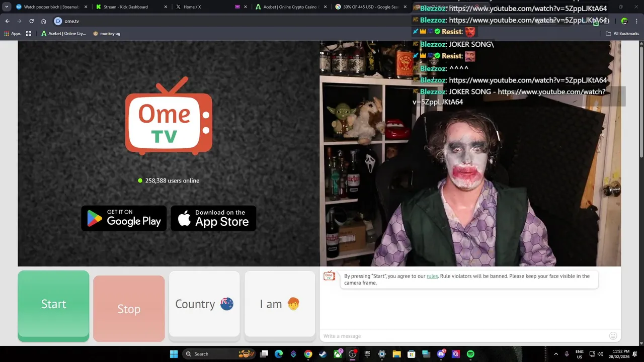The image size is (644, 362).
Task: Open the Apps bookmarks shortcut
Action: 13,34
